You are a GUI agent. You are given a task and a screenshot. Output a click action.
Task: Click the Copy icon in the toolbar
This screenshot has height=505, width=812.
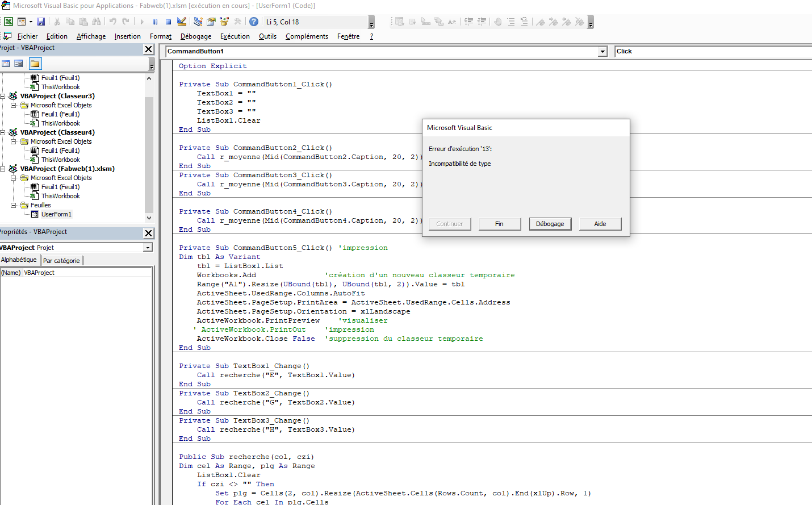pyautogui.click(x=70, y=22)
